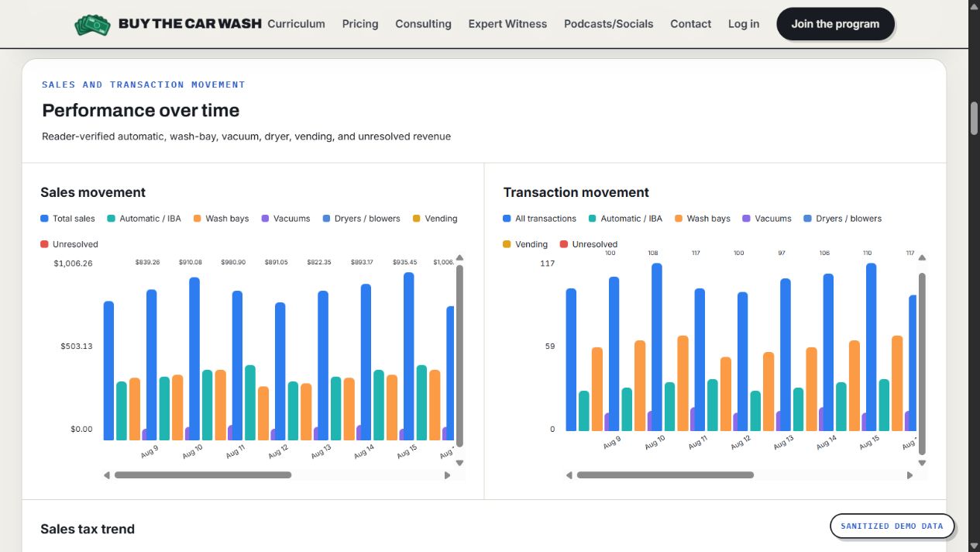
Task: Click Sales movement horizontal scrollbar thumb
Action: point(203,475)
